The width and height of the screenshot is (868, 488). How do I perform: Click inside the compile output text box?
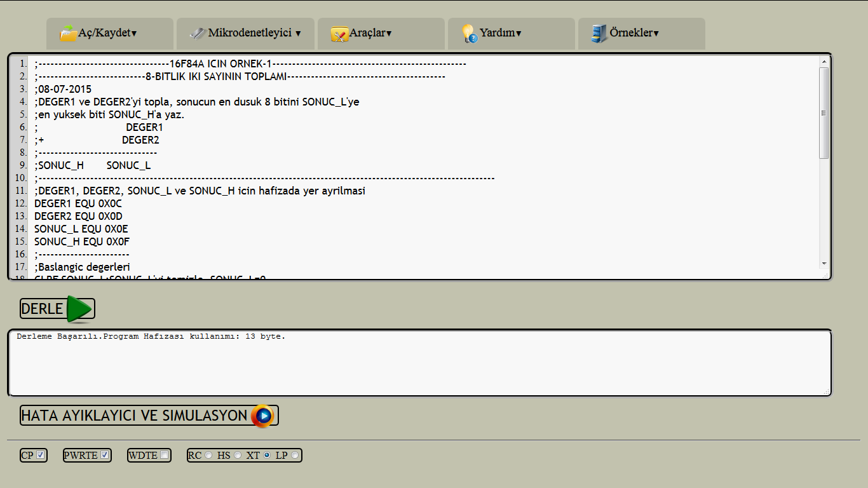pos(419,365)
